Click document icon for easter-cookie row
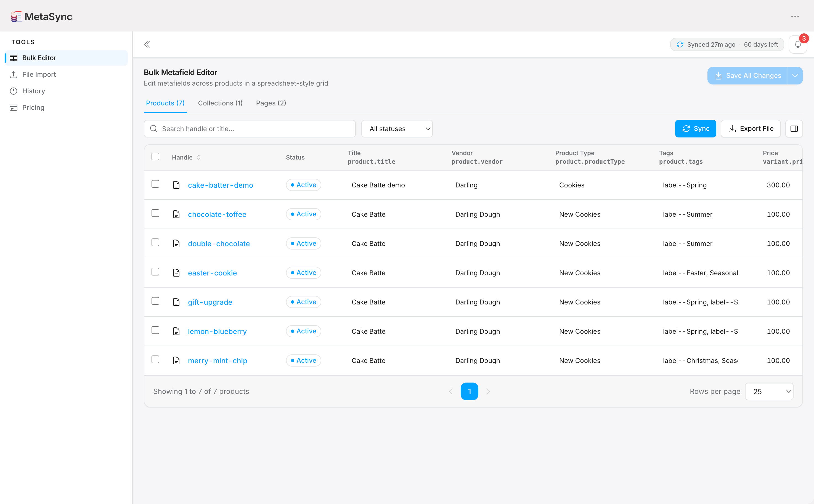 176,273
